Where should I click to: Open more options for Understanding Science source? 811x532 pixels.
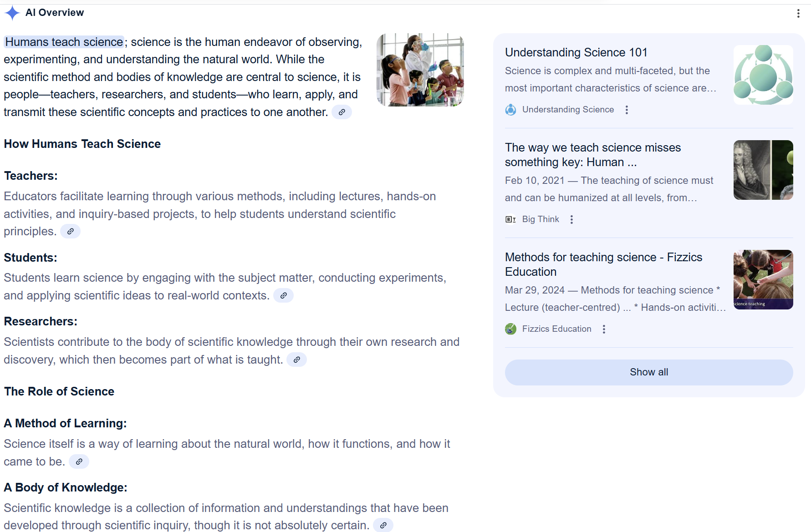click(x=627, y=110)
